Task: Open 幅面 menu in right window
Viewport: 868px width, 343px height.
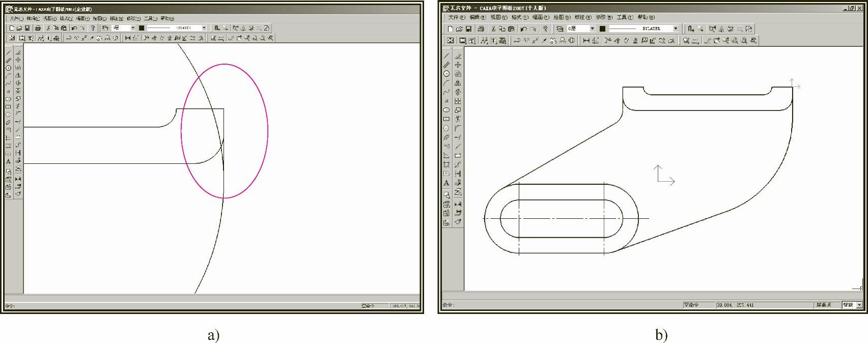Action: point(541,17)
